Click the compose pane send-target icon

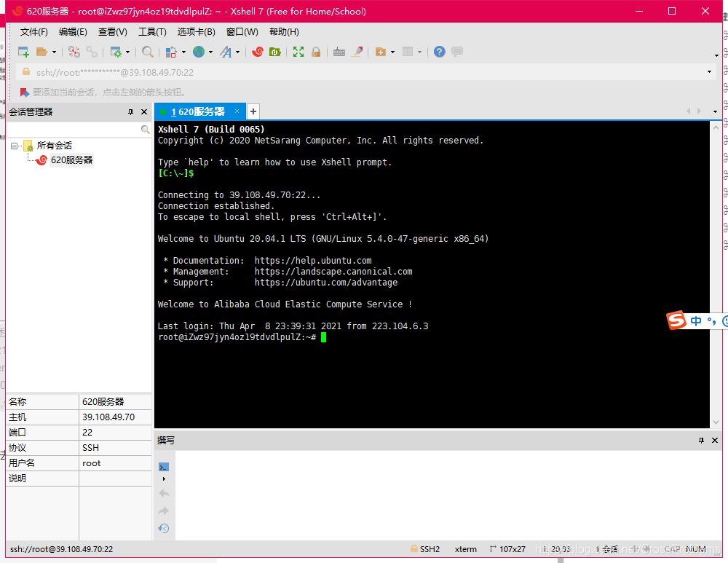tap(163, 467)
